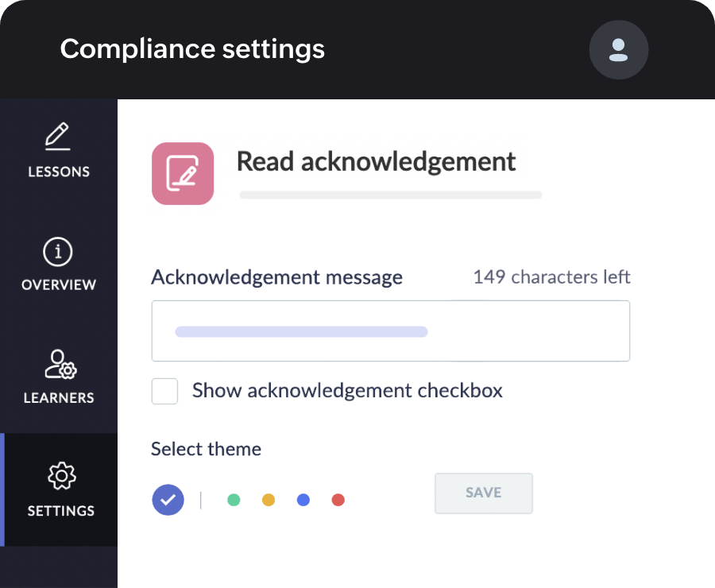Click the Settings gear icon
Viewport: 715px width, 588px height.
coord(60,476)
